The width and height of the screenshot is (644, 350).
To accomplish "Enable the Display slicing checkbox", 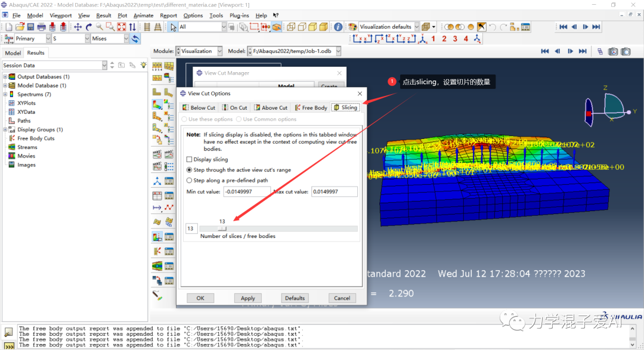I will pos(190,159).
